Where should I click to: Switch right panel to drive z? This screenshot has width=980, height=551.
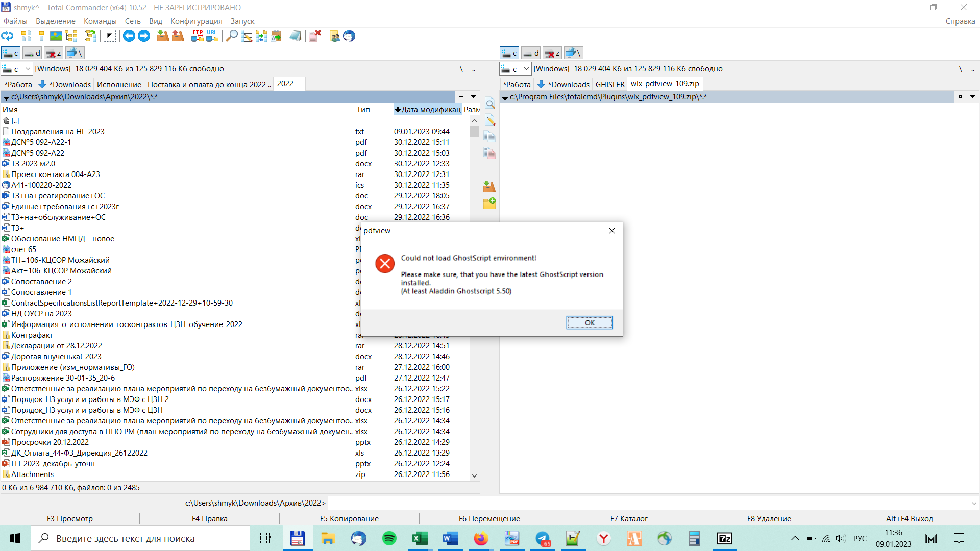click(552, 53)
